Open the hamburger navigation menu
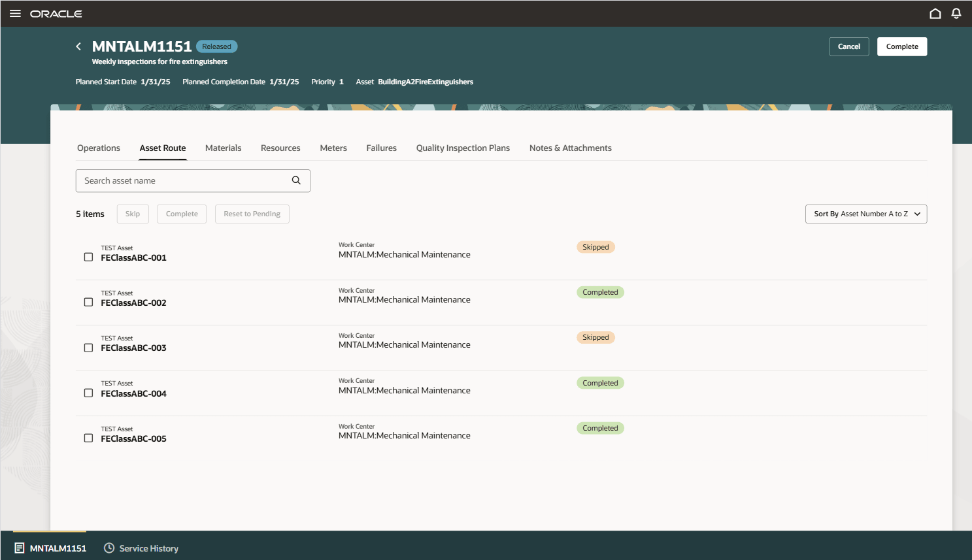The image size is (972, 560). tap(15, 14)
